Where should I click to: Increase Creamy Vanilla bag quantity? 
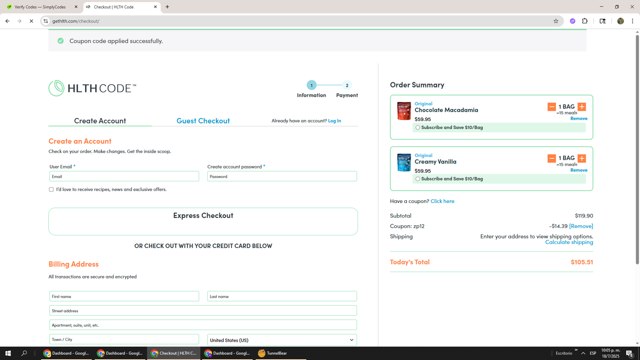pyautogui.click(x=582, y=158)
